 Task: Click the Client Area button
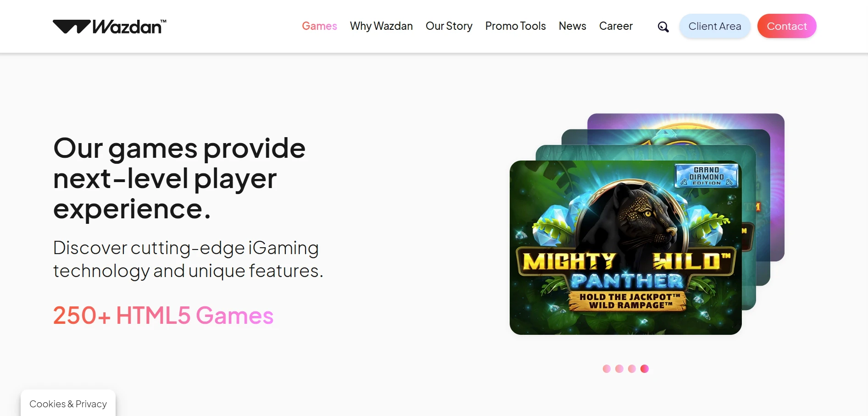click(715, 26)
